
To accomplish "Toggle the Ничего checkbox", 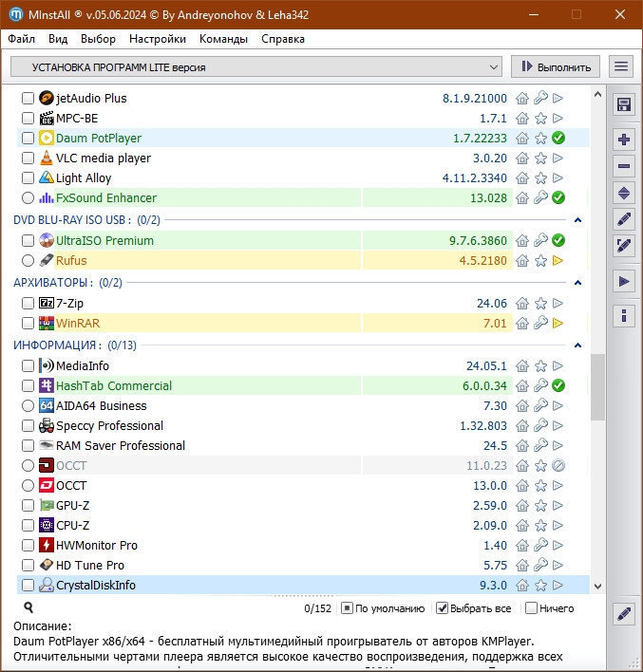I will pyautogui.click(x=531, y=608).
